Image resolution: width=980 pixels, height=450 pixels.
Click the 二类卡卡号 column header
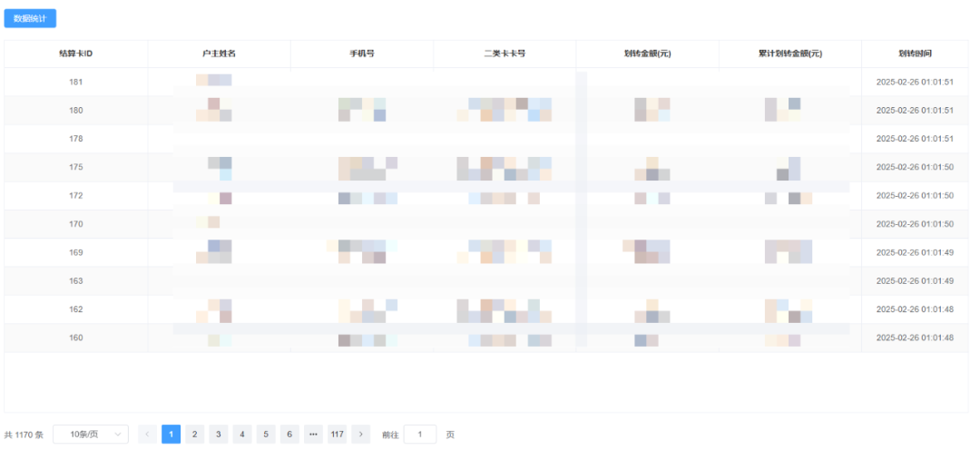pos(505,54)
